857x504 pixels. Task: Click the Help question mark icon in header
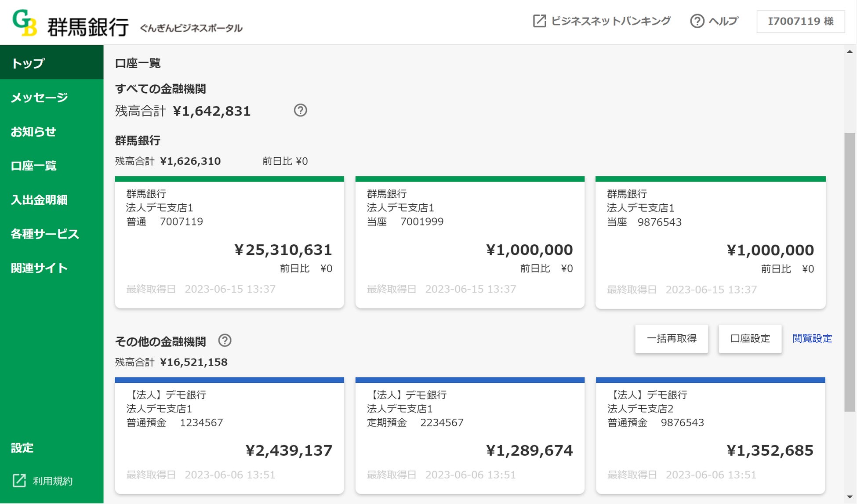pyautogui.click(x=697, y=21)
